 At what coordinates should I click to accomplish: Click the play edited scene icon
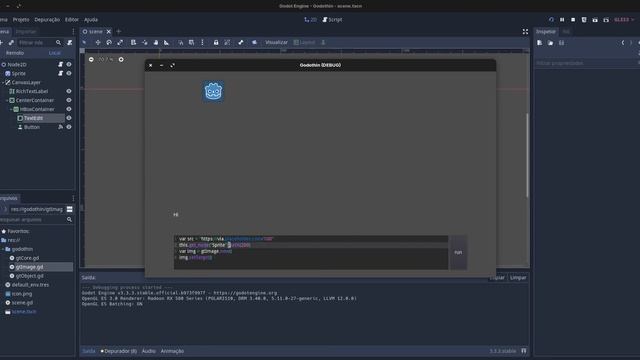595,20
